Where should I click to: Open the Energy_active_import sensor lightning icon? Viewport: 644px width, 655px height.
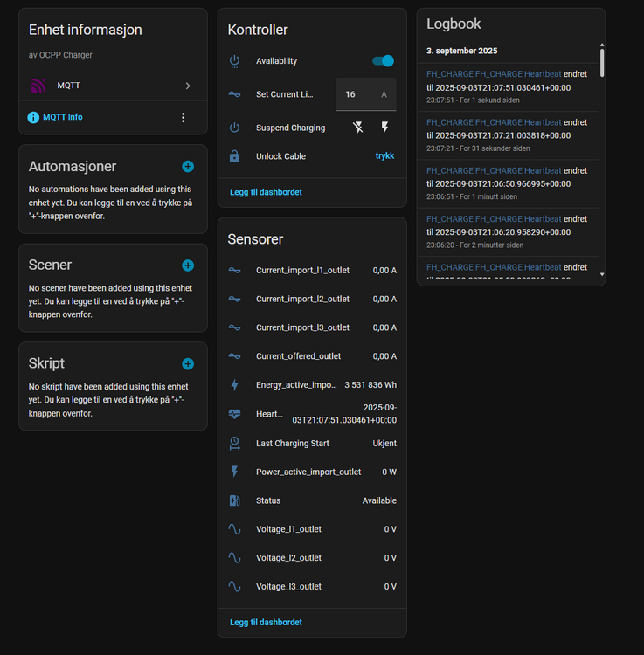click(234, 385)
